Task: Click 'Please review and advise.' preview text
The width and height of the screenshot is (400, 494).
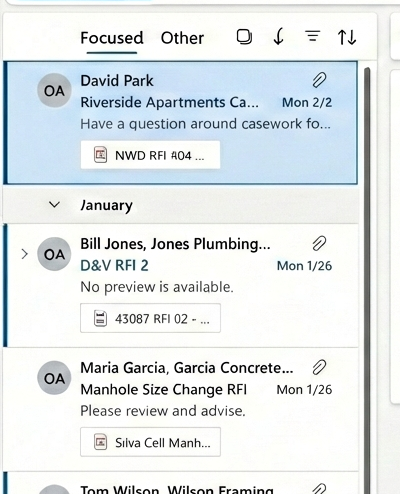Action: (163, 411)
